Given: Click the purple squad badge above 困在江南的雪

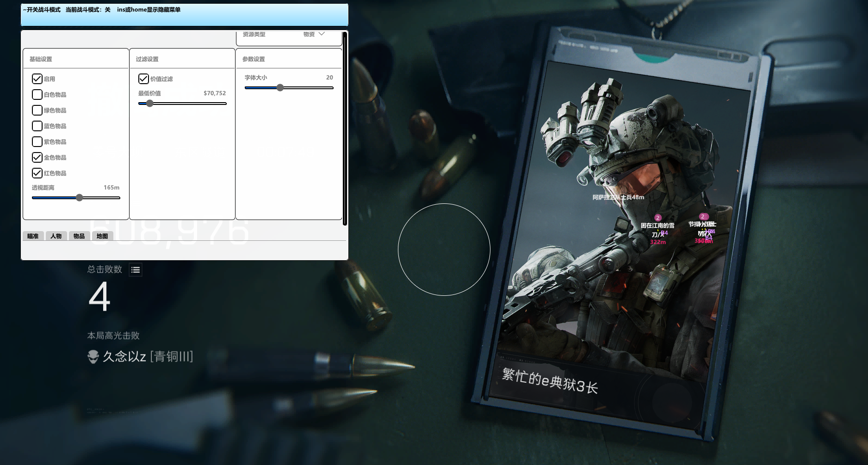Looking at the screenshot, I should point(657,218).
